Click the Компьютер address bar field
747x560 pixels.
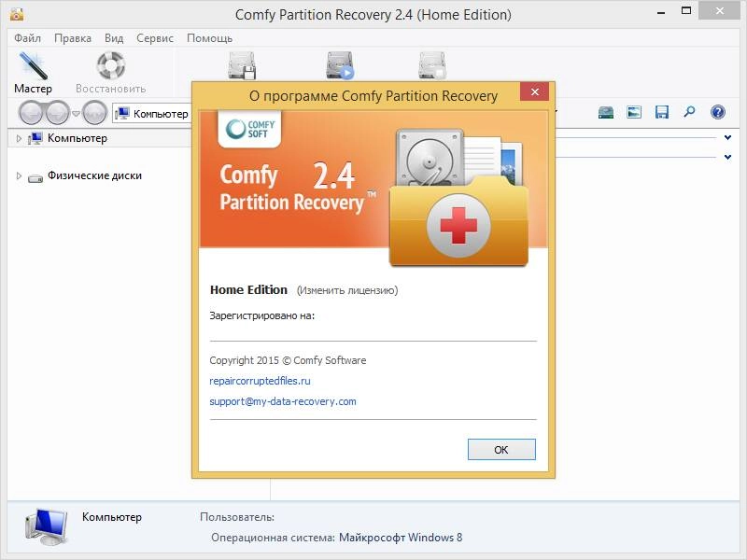click(152, 114)
